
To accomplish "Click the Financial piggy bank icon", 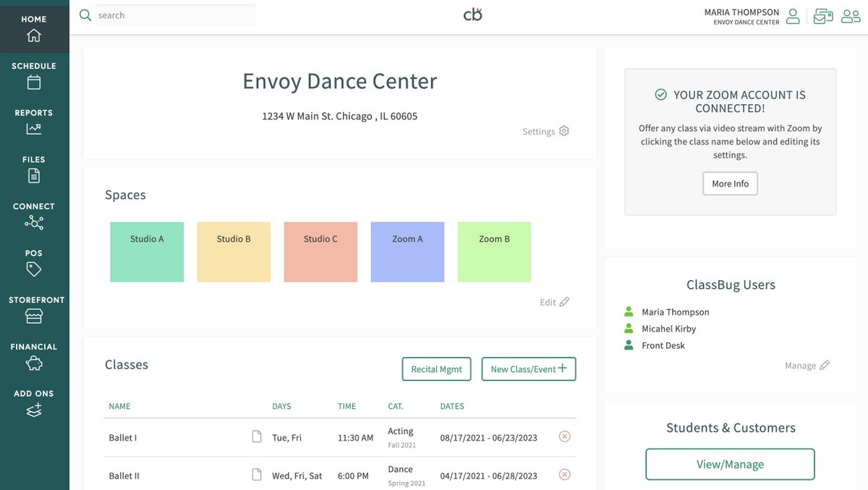I will (34, 363).
